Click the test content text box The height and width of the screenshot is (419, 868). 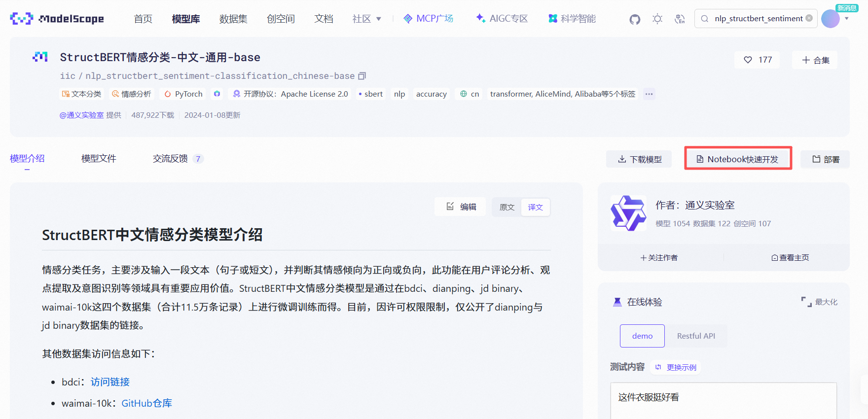pos(723,401)
